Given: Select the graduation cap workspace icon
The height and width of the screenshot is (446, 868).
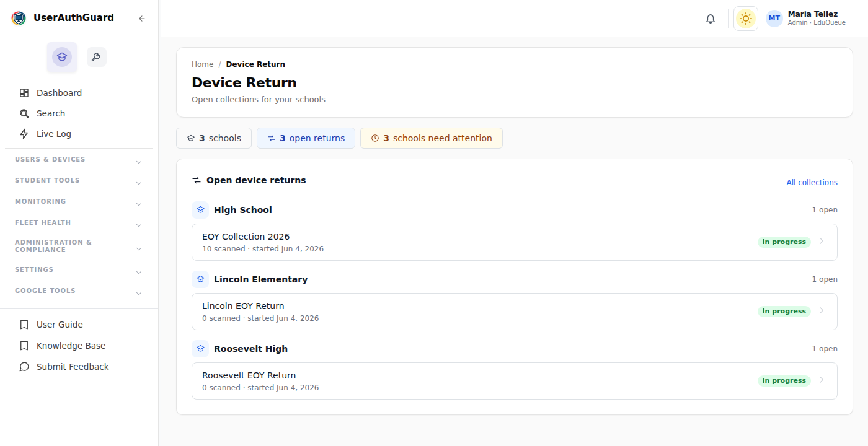Looking at the screenshot, I should (x=62, y=57).
